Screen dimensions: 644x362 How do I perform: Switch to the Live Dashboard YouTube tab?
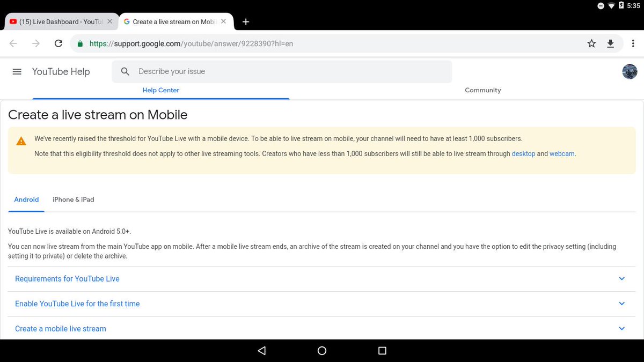[x=60, y=22]
